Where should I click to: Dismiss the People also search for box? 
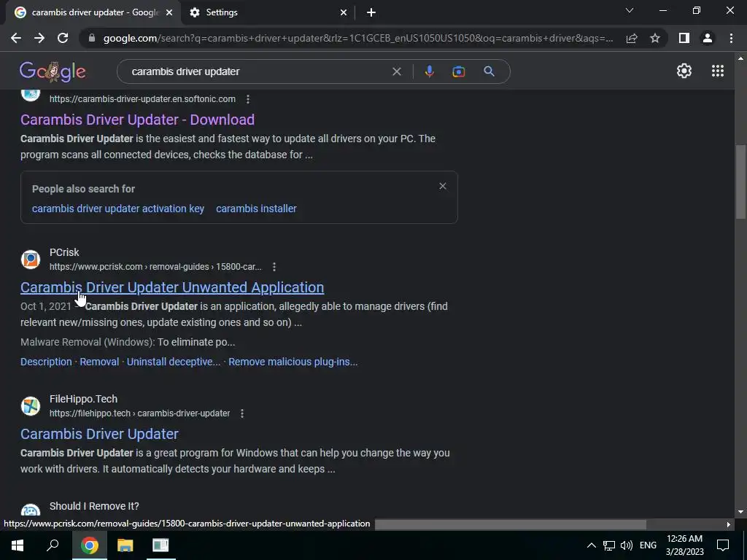443,186
